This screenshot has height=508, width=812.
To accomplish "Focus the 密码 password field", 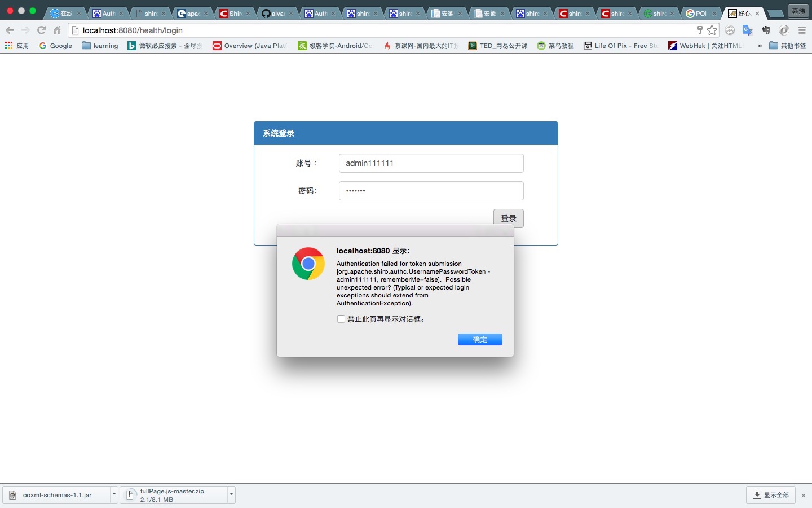I will point(431,191).
